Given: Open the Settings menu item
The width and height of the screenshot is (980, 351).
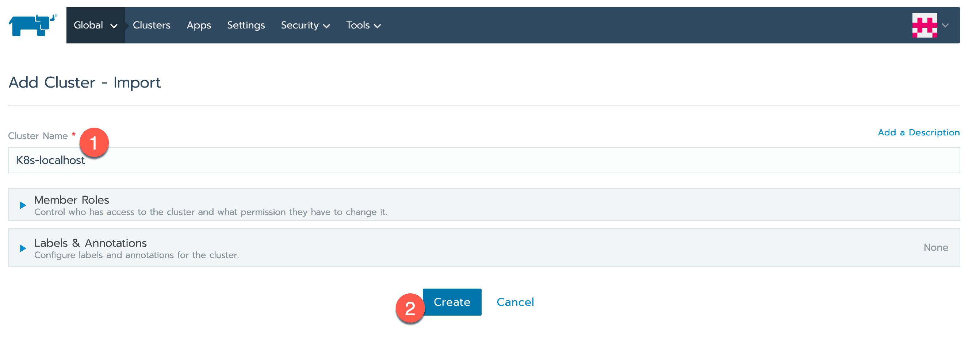Looking at the screenshot, I should pyautogui.click(x=246, y=25).
